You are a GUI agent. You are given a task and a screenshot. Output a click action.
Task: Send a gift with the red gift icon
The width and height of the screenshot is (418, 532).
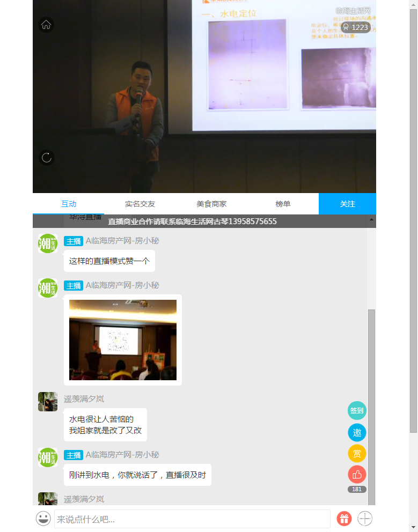[x=344, y=519]
